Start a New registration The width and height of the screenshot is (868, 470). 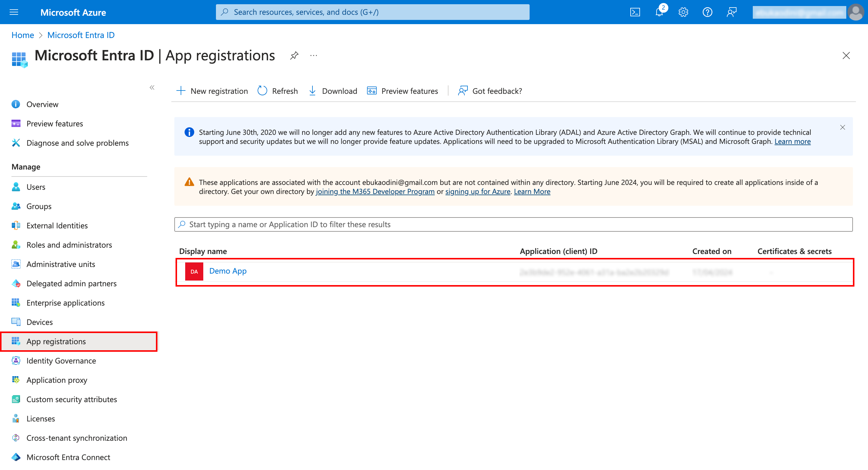212,91
